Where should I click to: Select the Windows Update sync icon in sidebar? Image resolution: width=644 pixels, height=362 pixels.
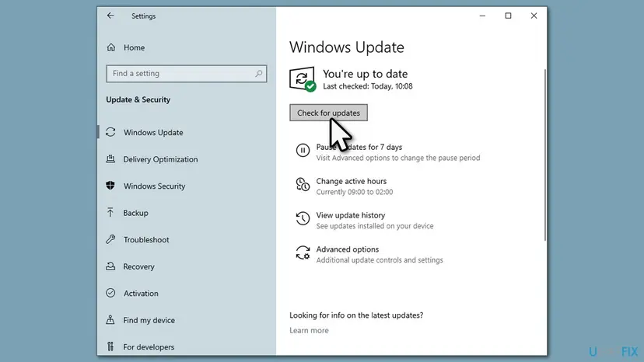coord(110,132)
